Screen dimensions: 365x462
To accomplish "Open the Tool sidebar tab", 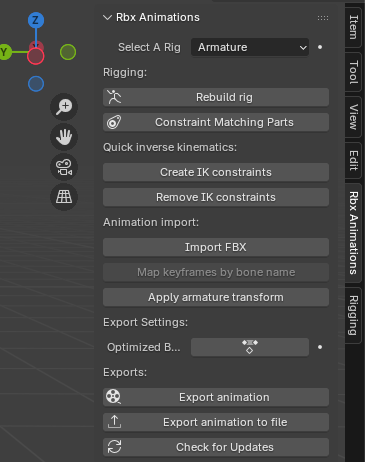I will 353,72.
